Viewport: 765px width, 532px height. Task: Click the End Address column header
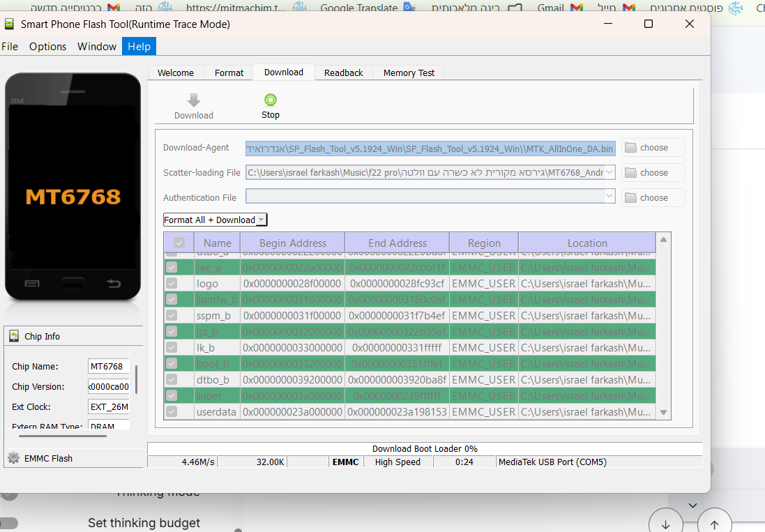(x=397, y=243)
